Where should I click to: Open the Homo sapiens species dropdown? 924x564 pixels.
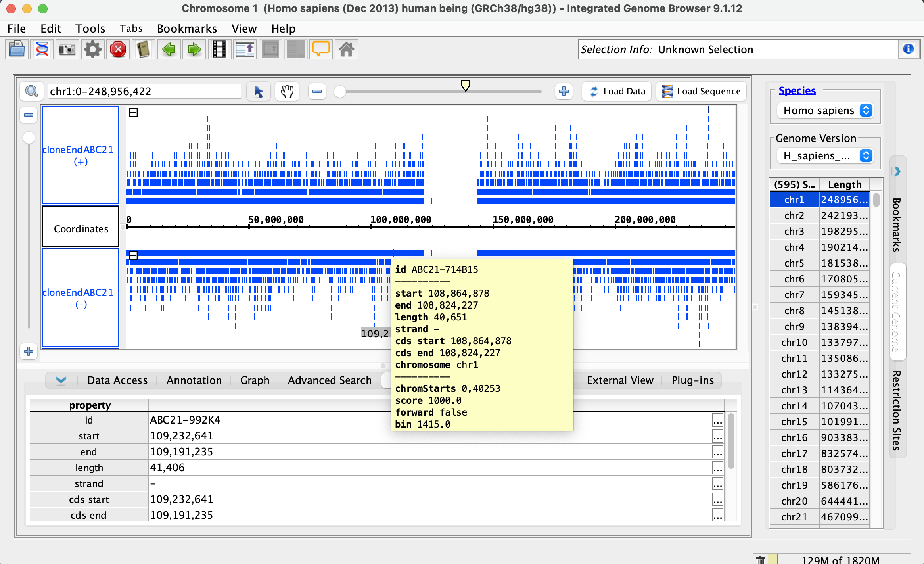pyautogui.click(x=826, y=111)
